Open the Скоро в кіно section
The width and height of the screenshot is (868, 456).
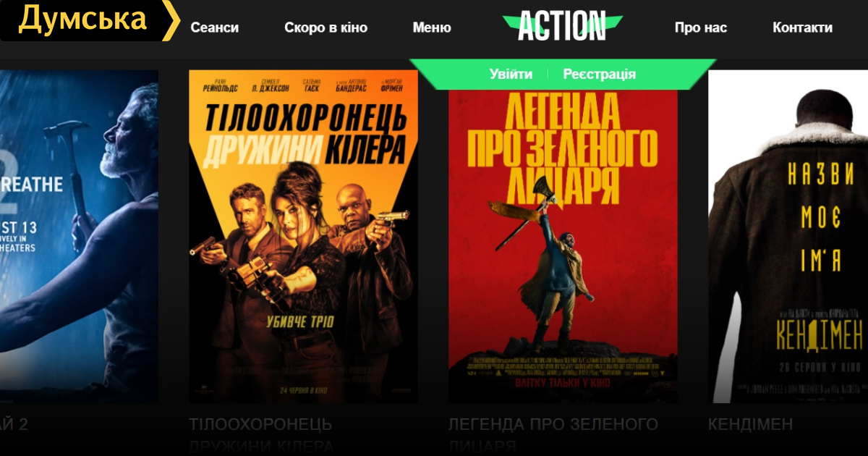click(x=325, y=28)
